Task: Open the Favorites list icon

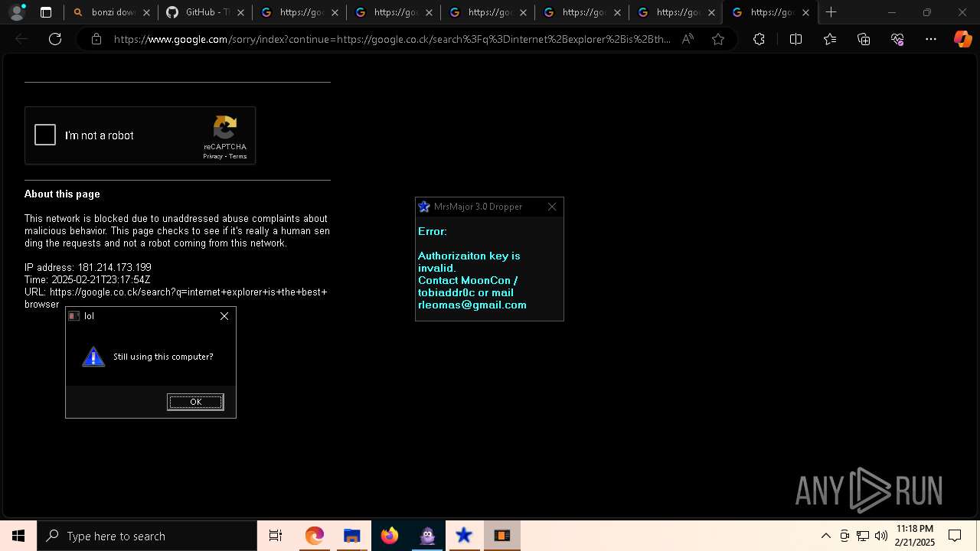Action: click(830, 39)
